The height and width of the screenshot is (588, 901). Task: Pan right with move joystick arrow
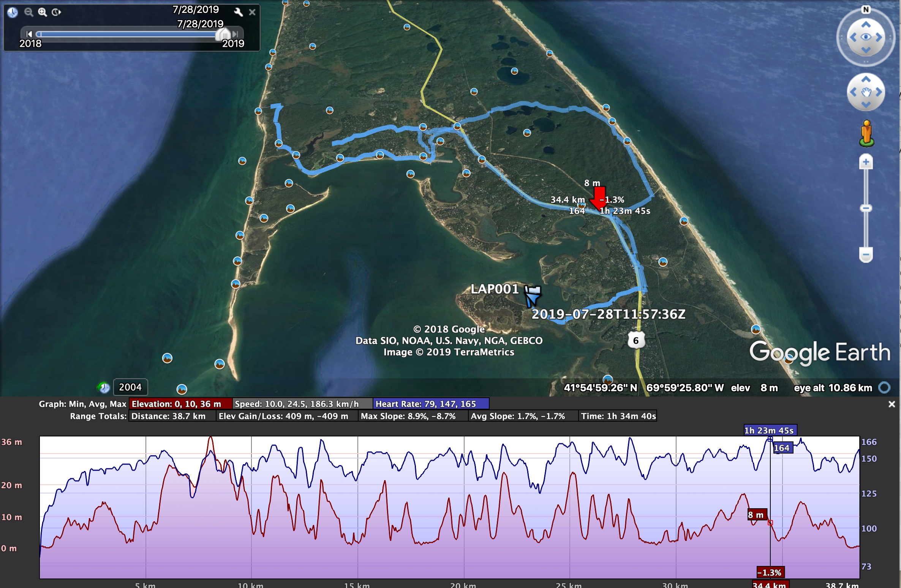click(x=879, y=92)
